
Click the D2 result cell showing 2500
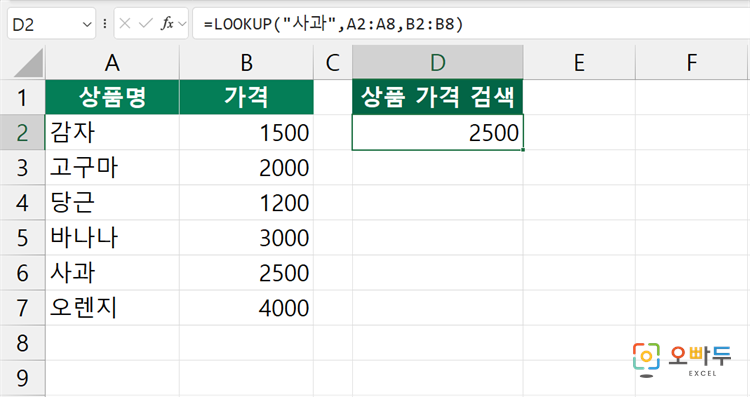click(x=438, y=132)
